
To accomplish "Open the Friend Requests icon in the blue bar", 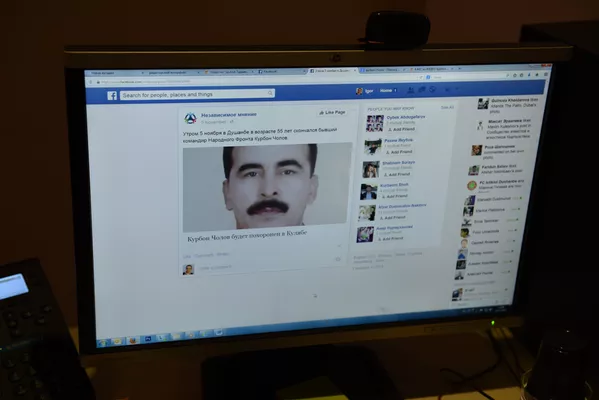I will pos(410,90).
